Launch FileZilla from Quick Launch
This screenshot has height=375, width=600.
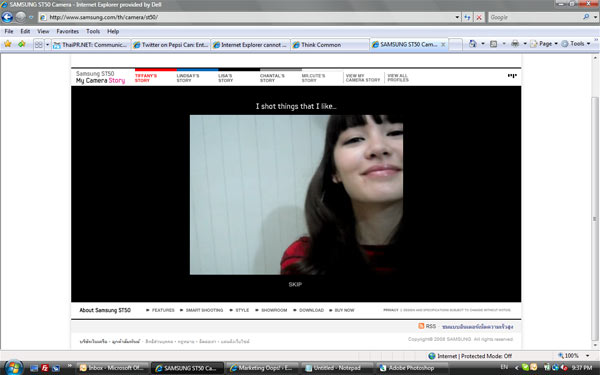(x=45, y=368)
